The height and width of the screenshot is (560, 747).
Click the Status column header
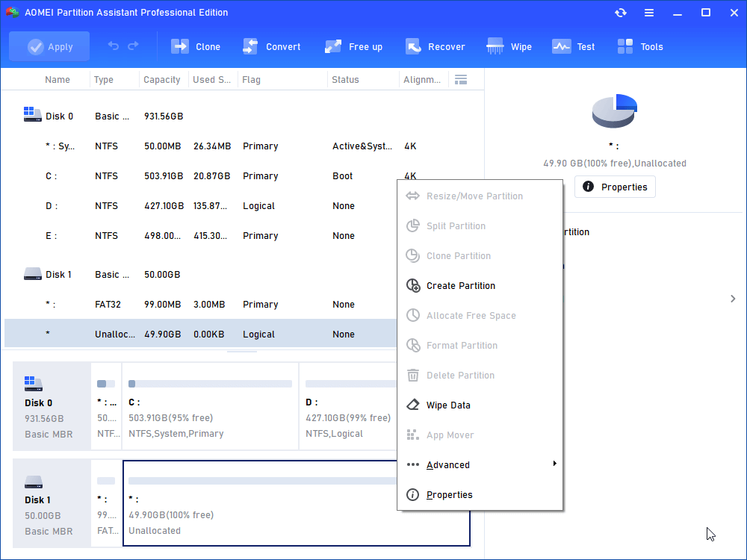(345, 80)
